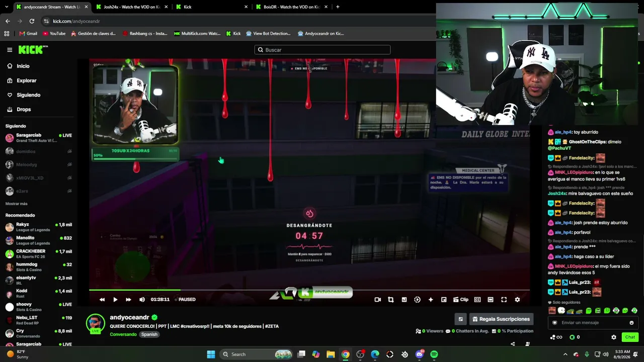Focus the Buscar search field
Viewport: 644px width, 362px height.
coord(323,50)
